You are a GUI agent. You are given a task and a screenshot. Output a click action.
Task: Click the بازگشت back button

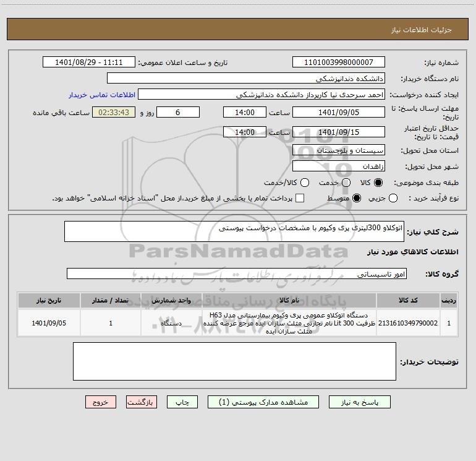click(142, 402)
